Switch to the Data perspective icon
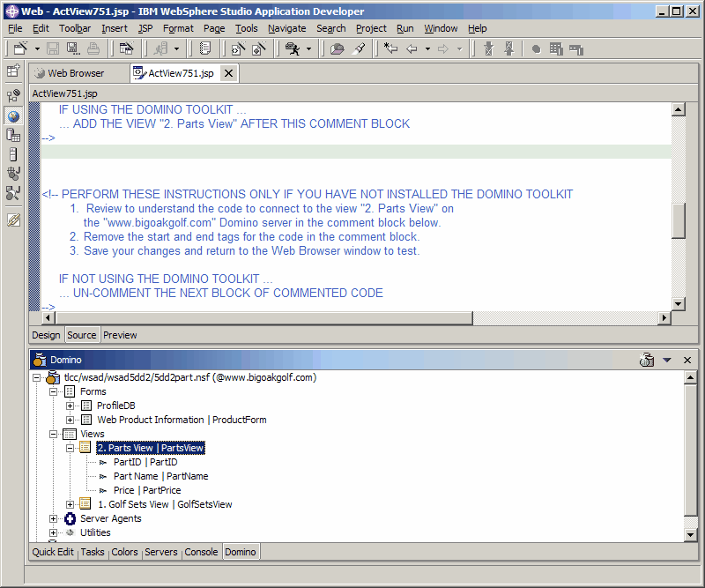The height and width of the screenshot is (588, 705). click(13, 135)
